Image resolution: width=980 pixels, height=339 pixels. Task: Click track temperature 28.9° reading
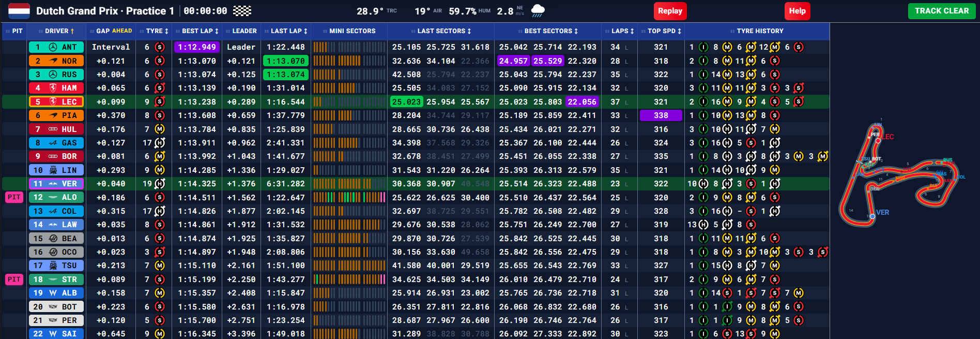coord(377,11)
